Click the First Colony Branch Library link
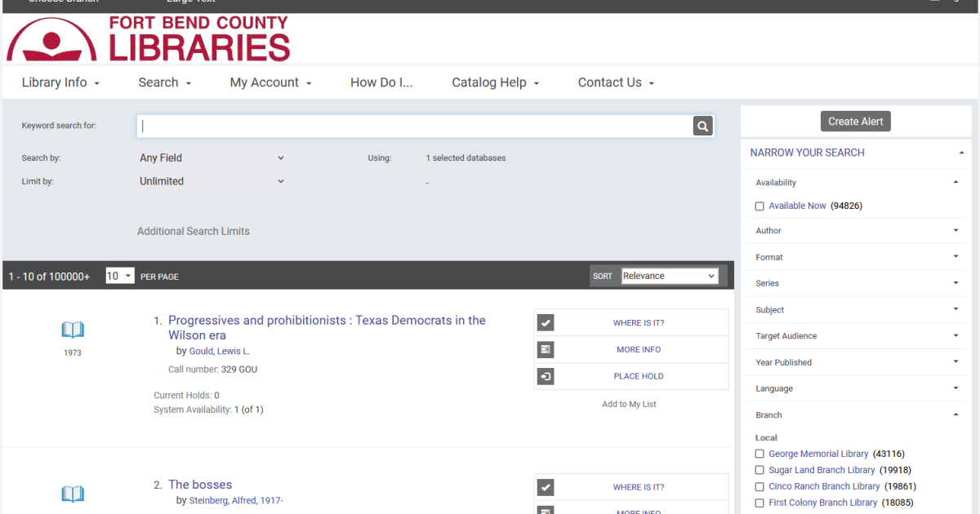This screenshot has height=514, width=980. 822,503
